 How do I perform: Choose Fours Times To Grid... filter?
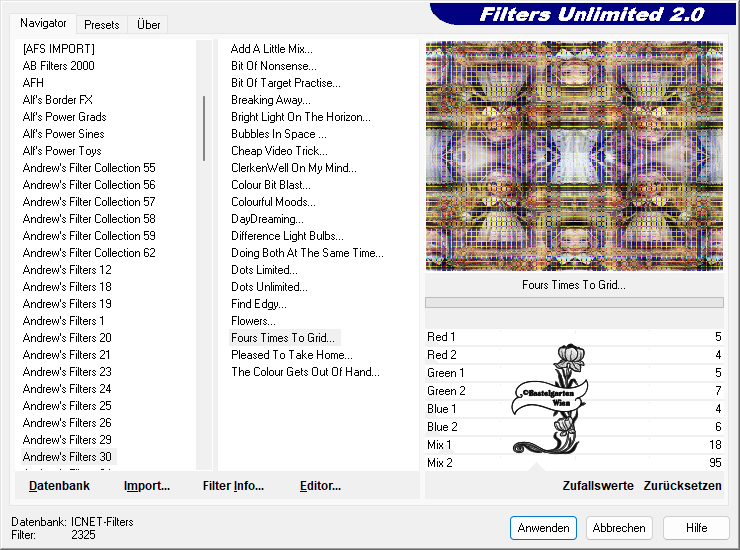click(x=283, y=338)
